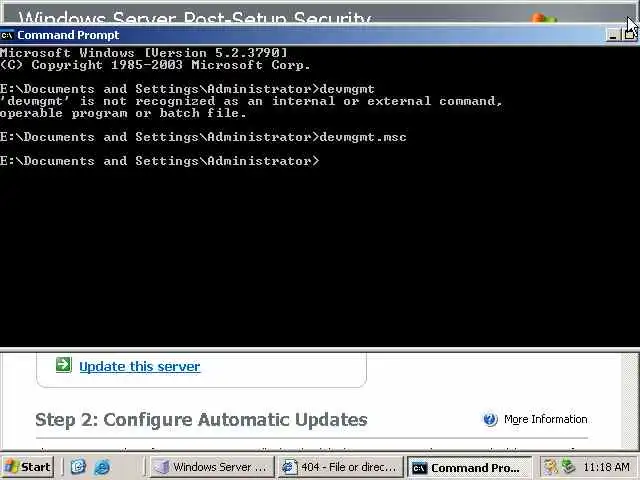Click the Microsoft Windows version line
The width and height of the screenshot is (640, 480).
(x=144, y=53)
